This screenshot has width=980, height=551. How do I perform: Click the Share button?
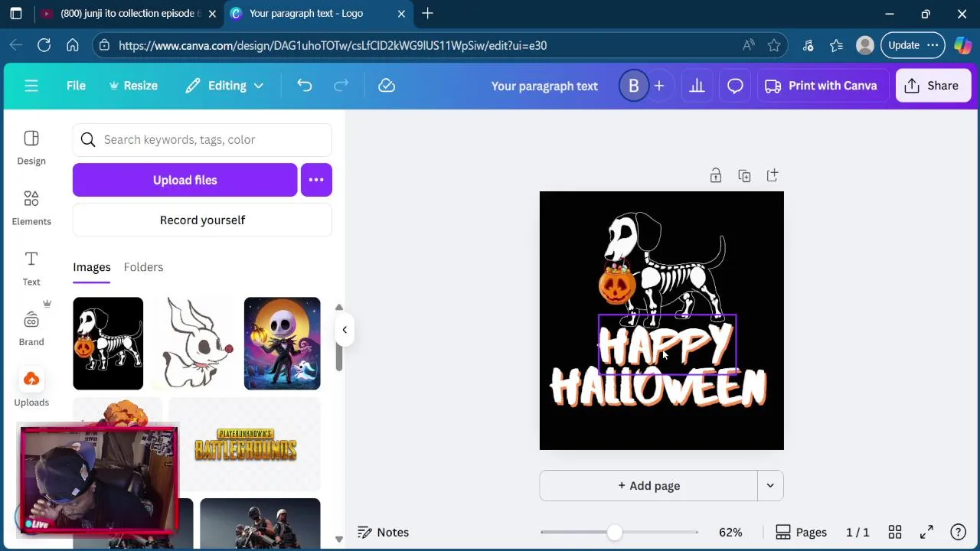click(x=932, y=86)
